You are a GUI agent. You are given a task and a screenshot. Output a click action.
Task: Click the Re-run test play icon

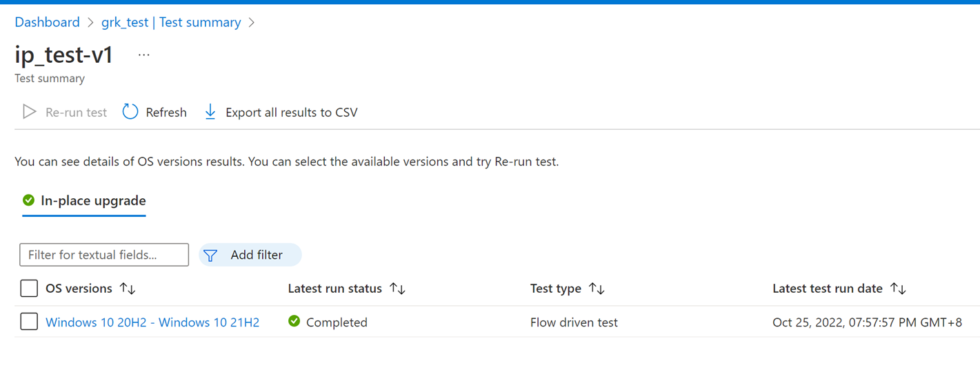29,112
